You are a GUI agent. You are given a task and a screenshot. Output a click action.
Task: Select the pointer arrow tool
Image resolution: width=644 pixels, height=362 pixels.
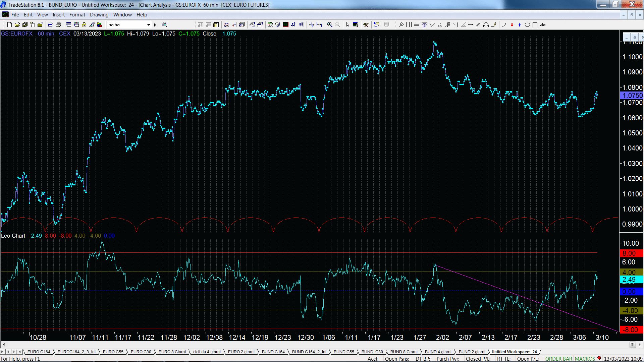(348, 25)
